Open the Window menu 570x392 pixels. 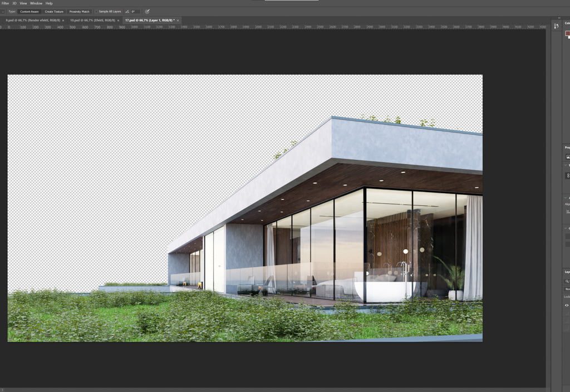[36, 3]
